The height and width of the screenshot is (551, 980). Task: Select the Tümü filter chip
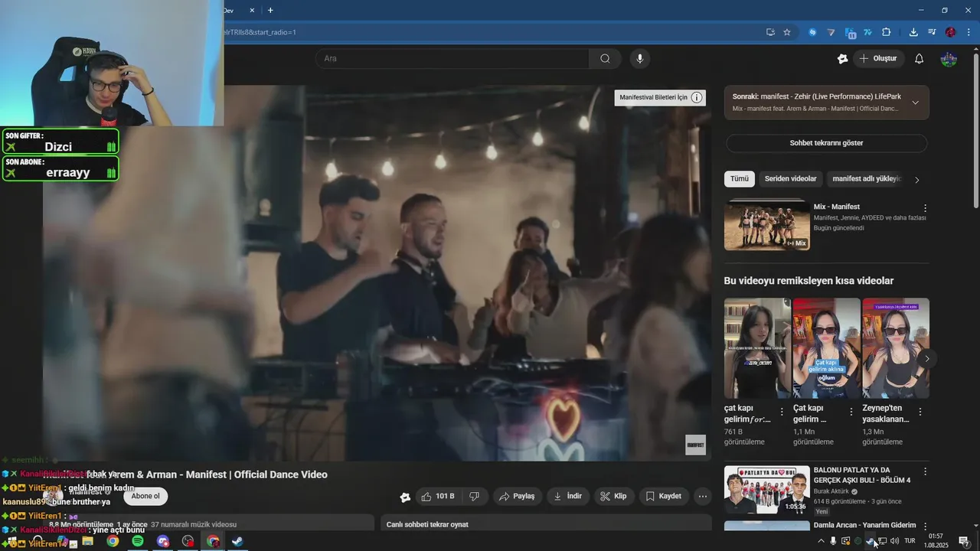tap(739, 179)
